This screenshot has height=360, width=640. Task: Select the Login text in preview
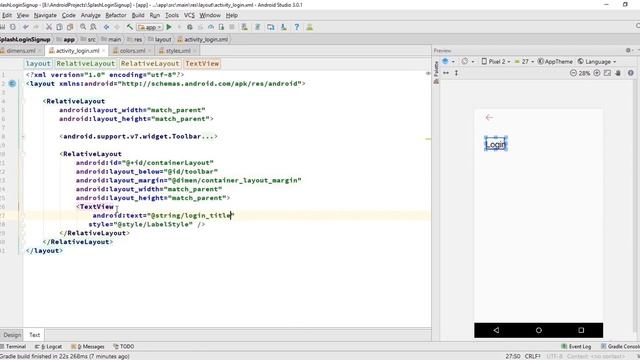tap(496, 144)
